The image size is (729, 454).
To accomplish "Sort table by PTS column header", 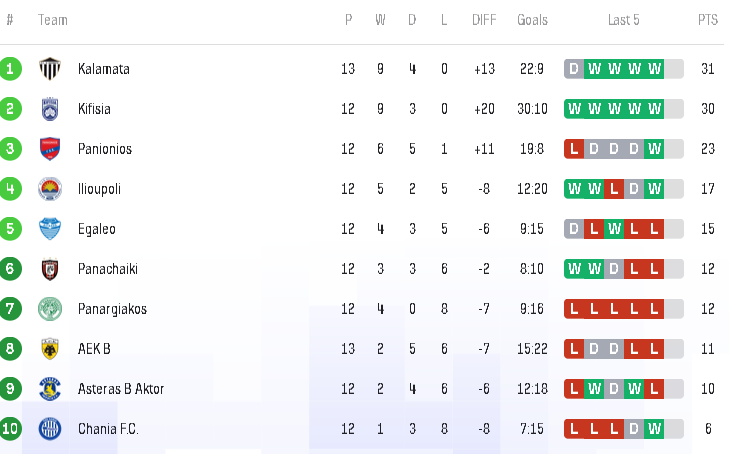I will (708, 20).
